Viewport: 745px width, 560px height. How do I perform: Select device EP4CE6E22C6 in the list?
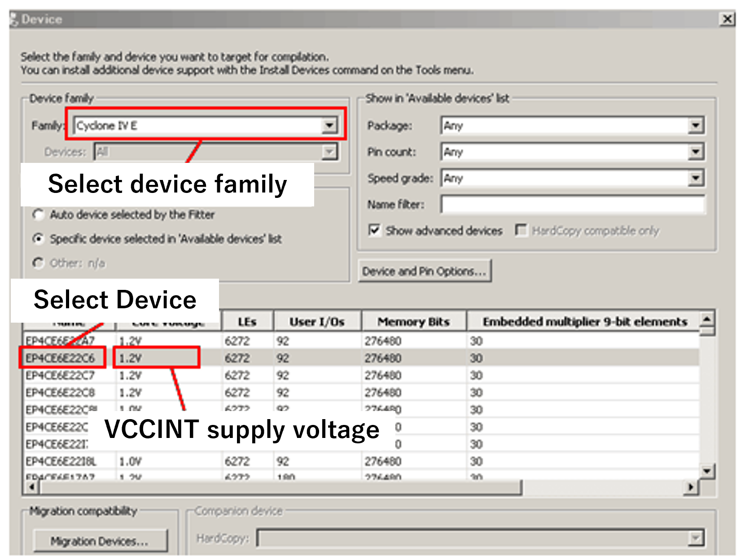(x=61, y=358)
